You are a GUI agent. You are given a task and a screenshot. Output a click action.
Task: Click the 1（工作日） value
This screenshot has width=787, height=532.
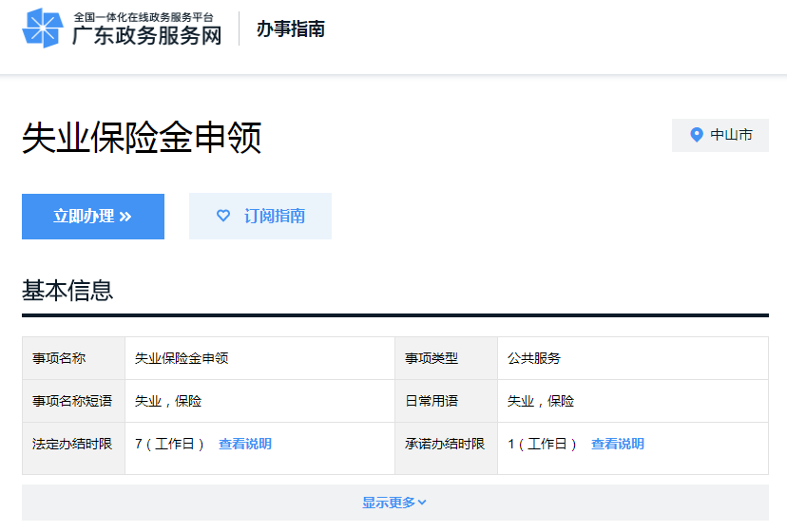[x=542, y=444]
